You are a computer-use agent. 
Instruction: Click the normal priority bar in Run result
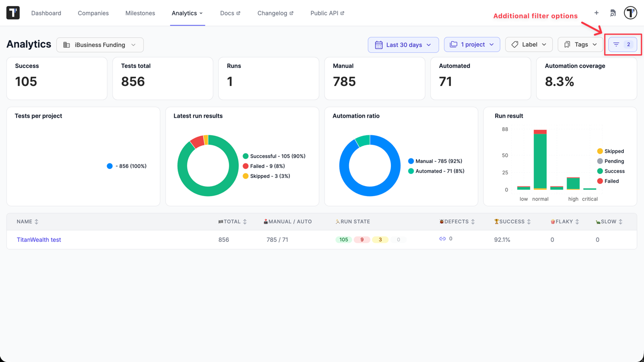pos(540,160)
